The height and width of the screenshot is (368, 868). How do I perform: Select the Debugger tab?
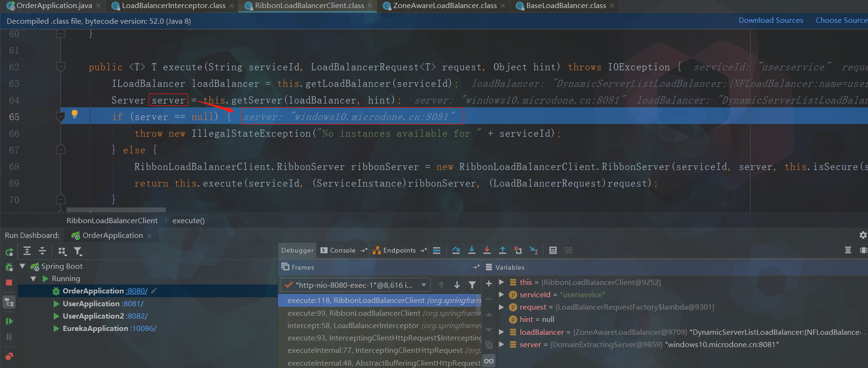(297, 250)
